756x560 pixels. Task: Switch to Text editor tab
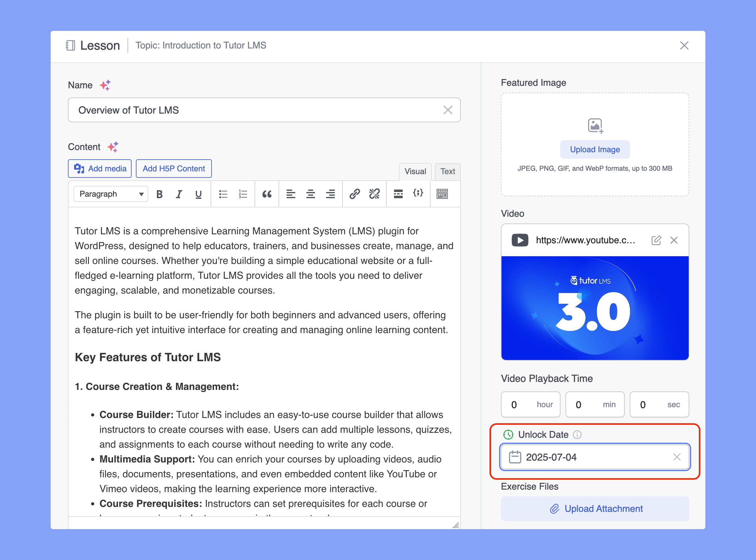tap(447, 171)
